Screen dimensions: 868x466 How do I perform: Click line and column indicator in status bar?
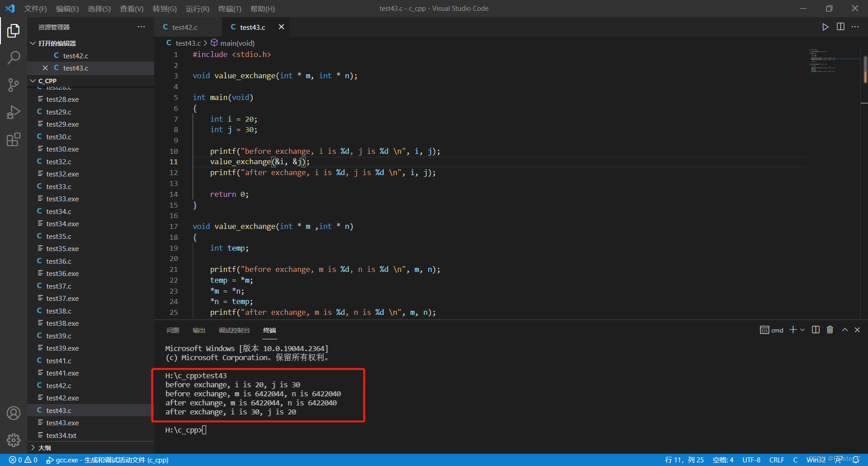pyautogui.click(x=684, y=460)
